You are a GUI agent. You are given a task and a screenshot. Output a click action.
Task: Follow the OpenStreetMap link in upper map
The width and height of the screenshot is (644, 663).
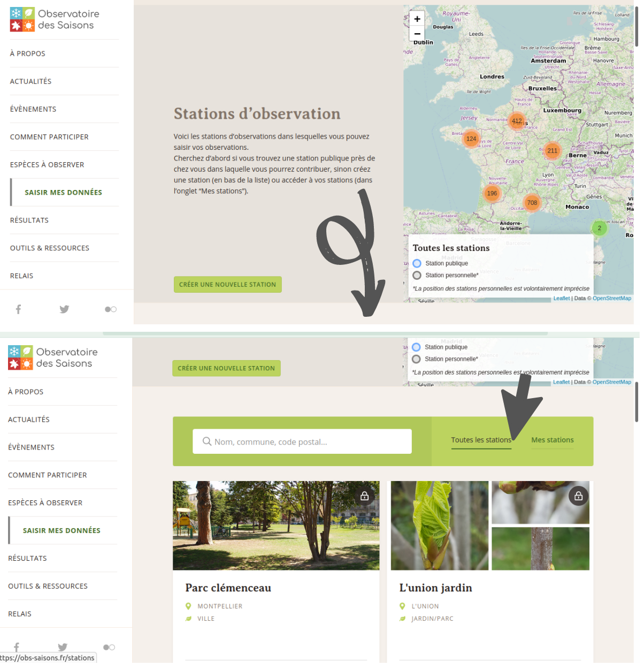pos(612,299)
